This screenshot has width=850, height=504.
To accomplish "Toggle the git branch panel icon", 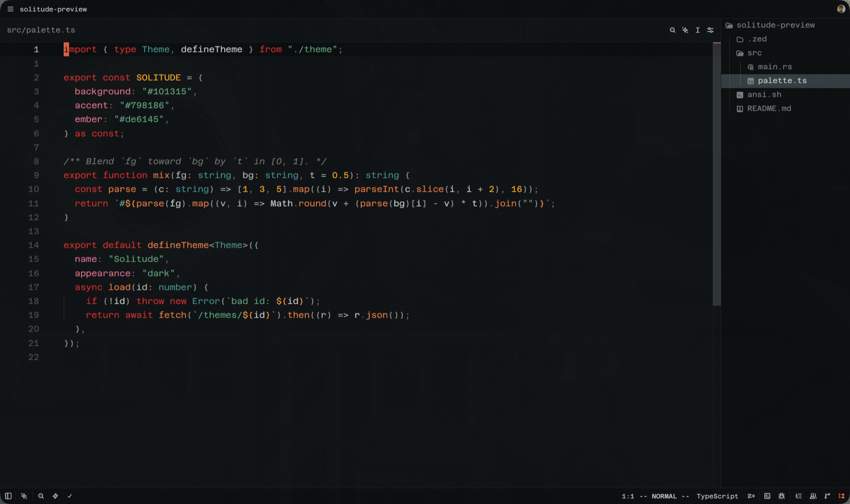I will point(827,496).
